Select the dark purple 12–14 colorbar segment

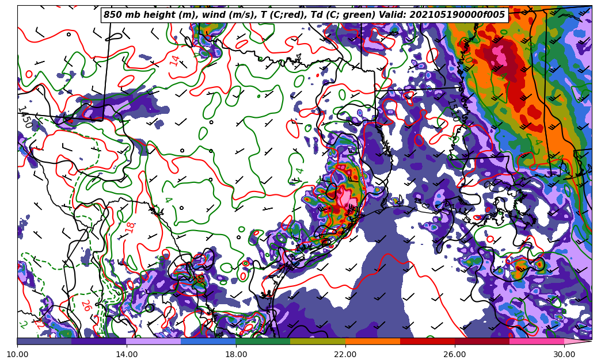coord(99,341)
